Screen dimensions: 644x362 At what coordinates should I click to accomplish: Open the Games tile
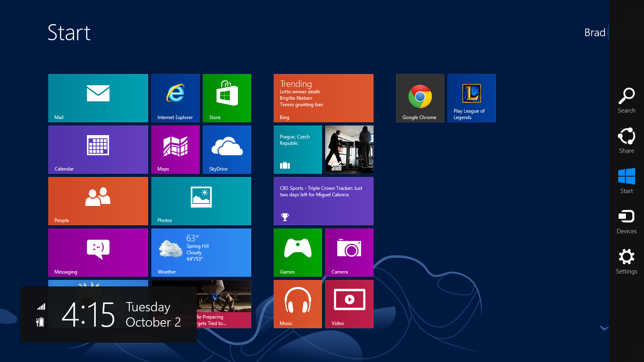tap(298, 253)
